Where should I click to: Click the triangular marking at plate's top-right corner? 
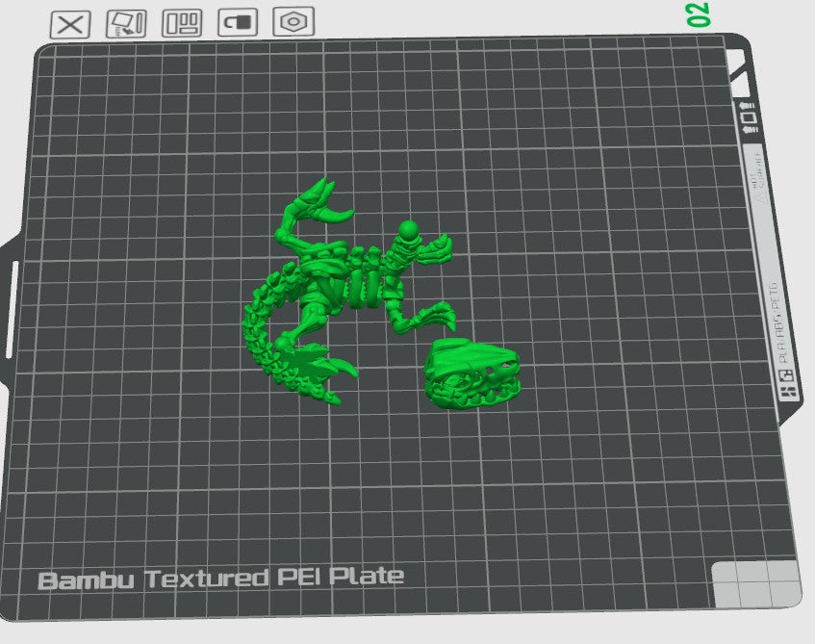click(x=742, y=73)
